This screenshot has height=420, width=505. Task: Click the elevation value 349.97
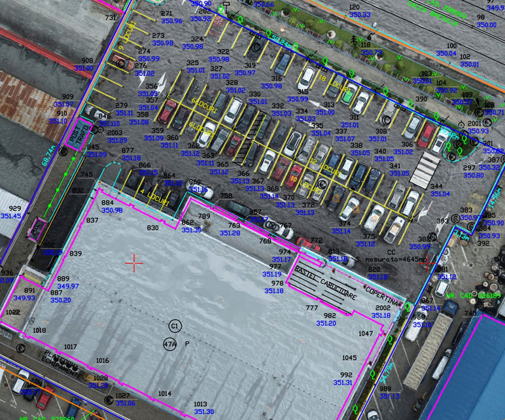68,286
